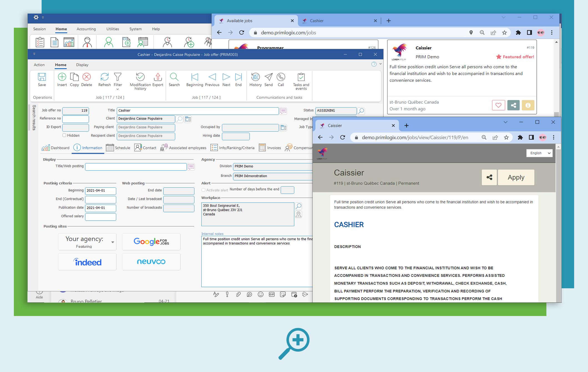Click Beginning date field 2021-04-01

coord(100,191)
